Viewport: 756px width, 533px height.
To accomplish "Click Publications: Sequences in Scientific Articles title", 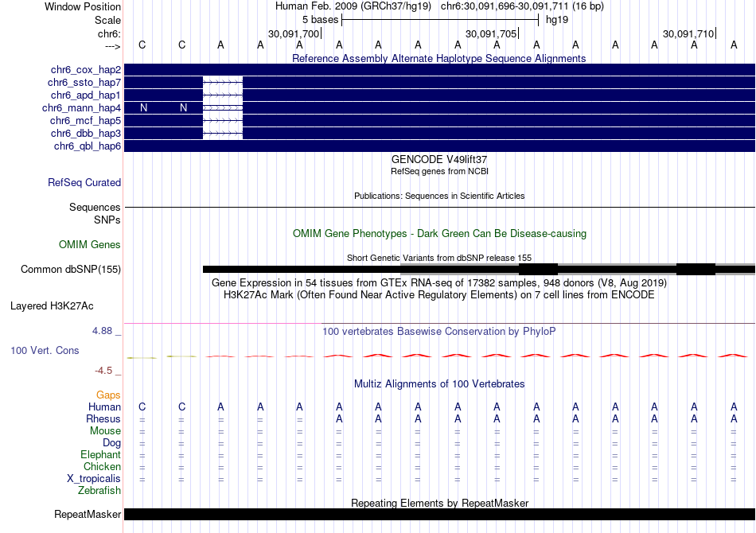I will (x=439, y=196).
